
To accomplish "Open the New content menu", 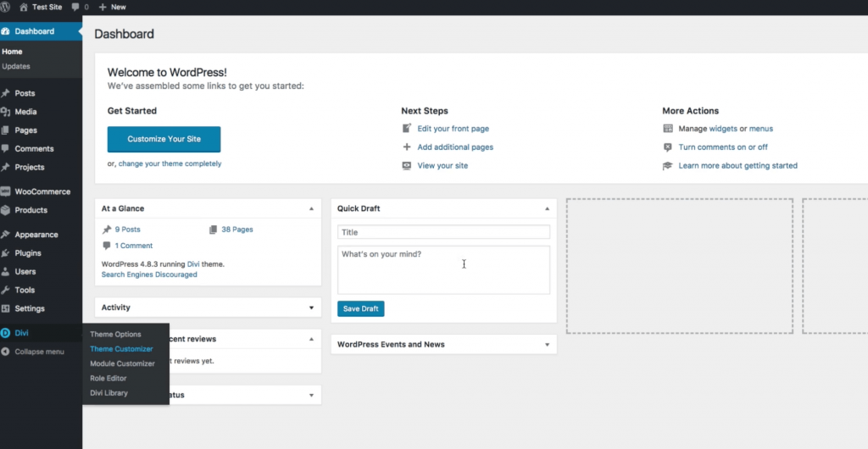I will click(112, 7).
